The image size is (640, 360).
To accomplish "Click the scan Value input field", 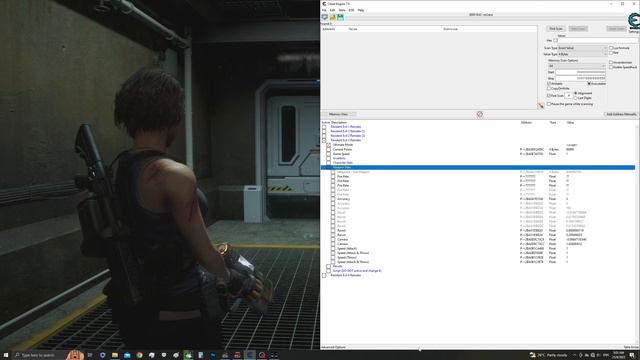I will click(597, 40).
